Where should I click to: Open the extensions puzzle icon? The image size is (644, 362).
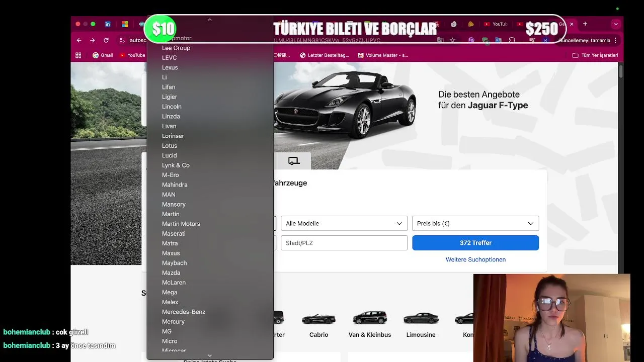pyautogui.click(x=512, y=40)
